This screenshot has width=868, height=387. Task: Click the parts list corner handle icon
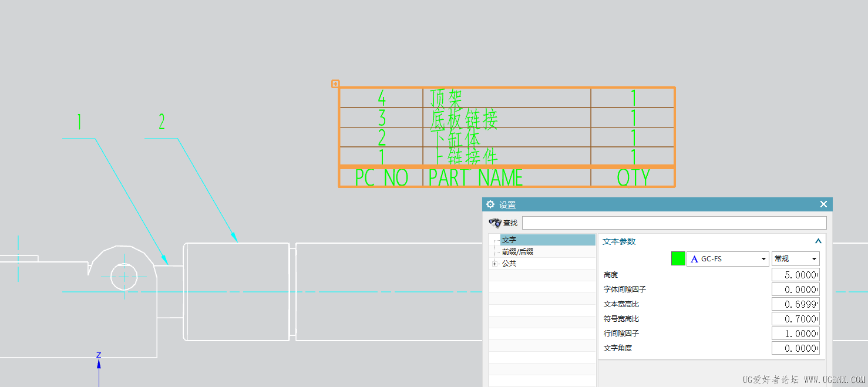pos(335,84)
